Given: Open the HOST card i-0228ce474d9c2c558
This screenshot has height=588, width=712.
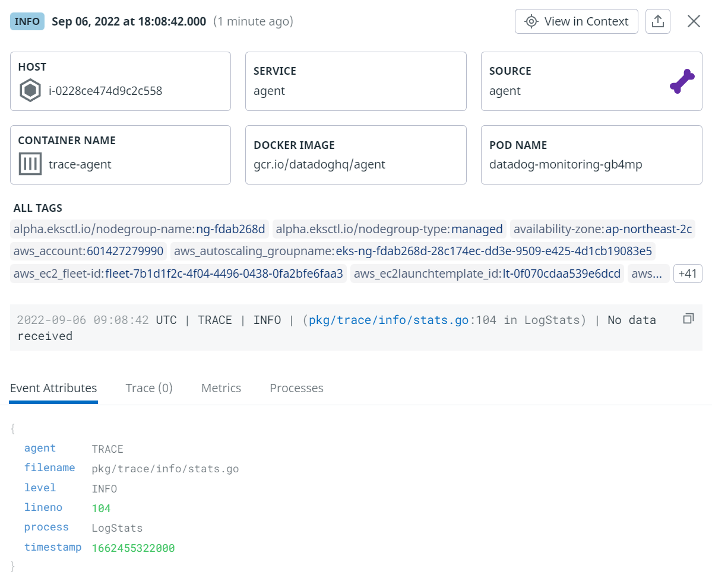Looking at the screenshot, I should pos(121,81).
